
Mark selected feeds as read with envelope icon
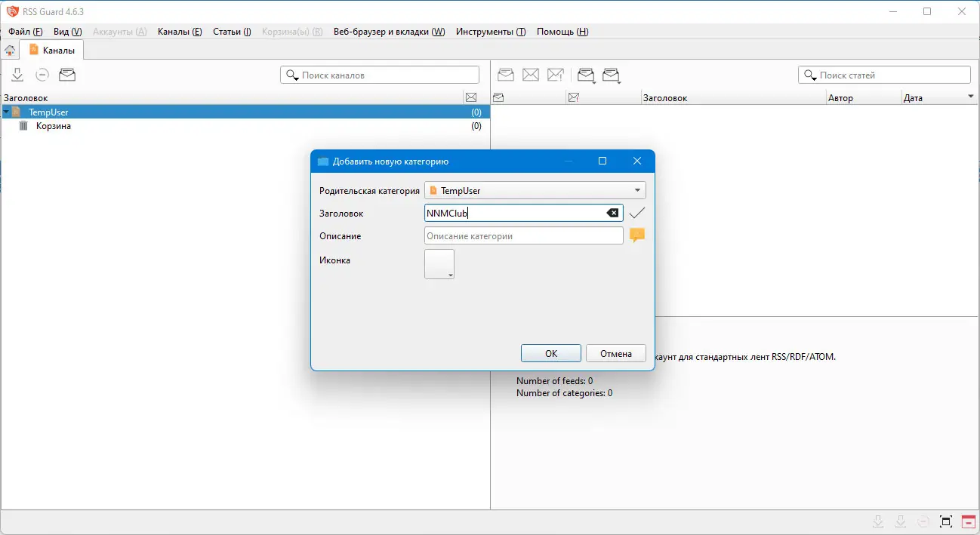[x=67, y=75]
